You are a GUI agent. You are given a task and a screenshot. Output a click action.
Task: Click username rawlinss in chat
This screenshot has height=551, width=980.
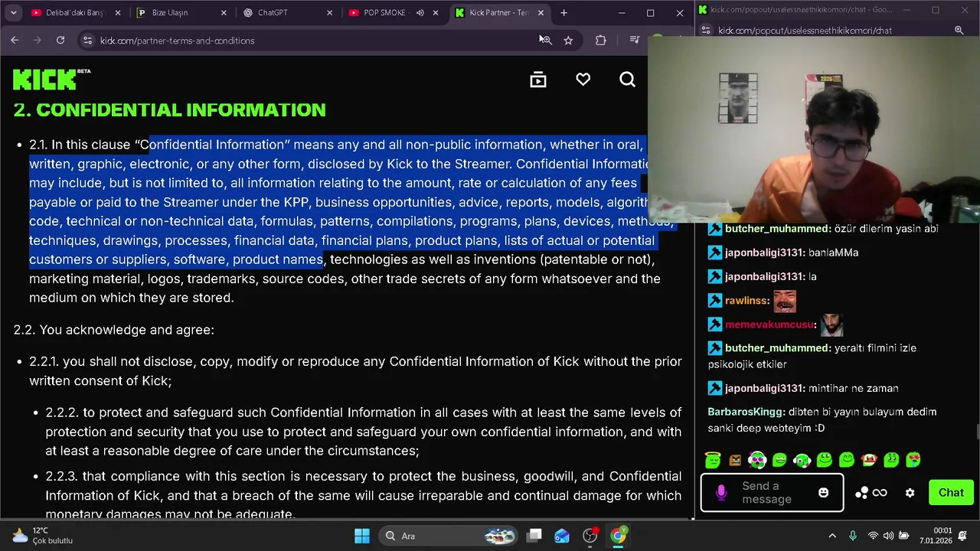point(746,301)
